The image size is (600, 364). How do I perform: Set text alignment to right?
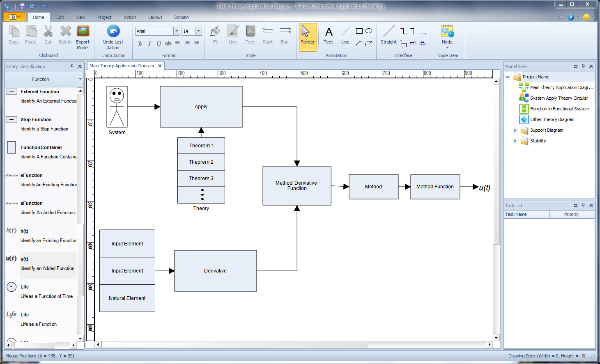pyautogui.click(x=197, y=43)
